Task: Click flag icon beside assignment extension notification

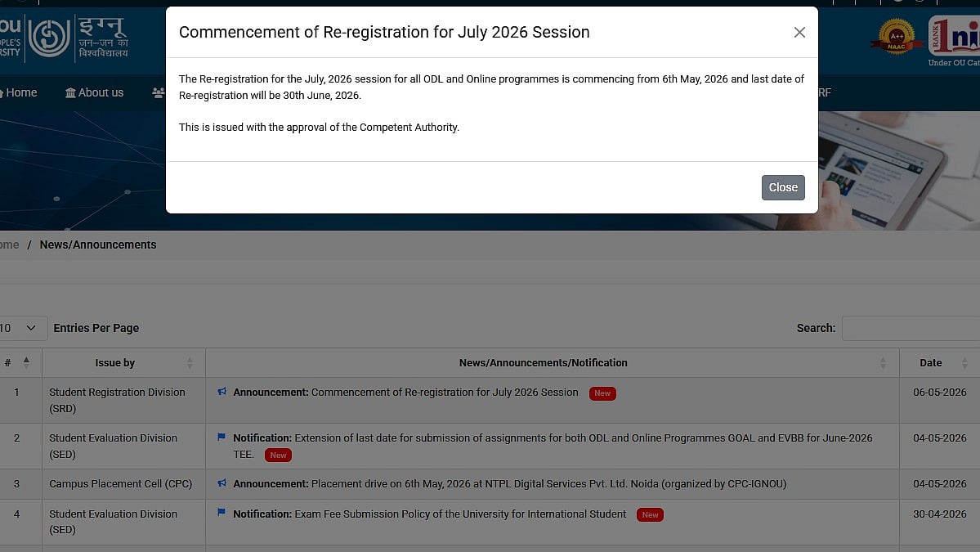Action: pos(222,437)
